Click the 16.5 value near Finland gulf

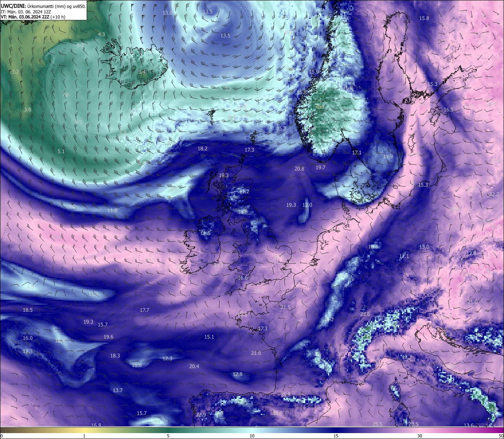tap(448, 110)
